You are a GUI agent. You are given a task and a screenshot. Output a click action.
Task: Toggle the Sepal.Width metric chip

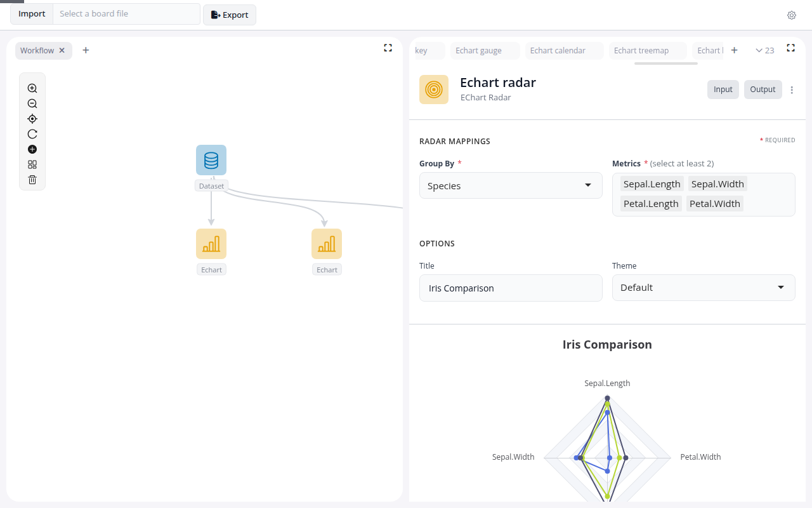click(x=717, y=184)
